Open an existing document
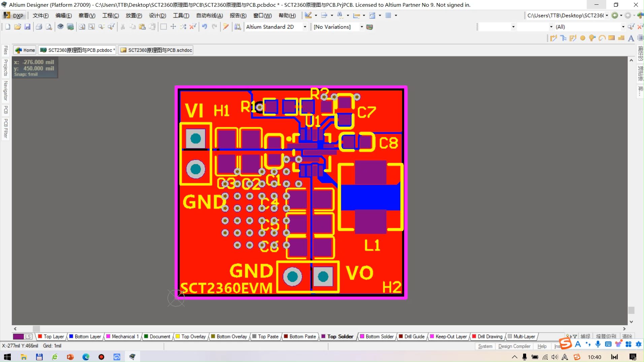This screenshot has width=644, height=362. tap(18, 27)
